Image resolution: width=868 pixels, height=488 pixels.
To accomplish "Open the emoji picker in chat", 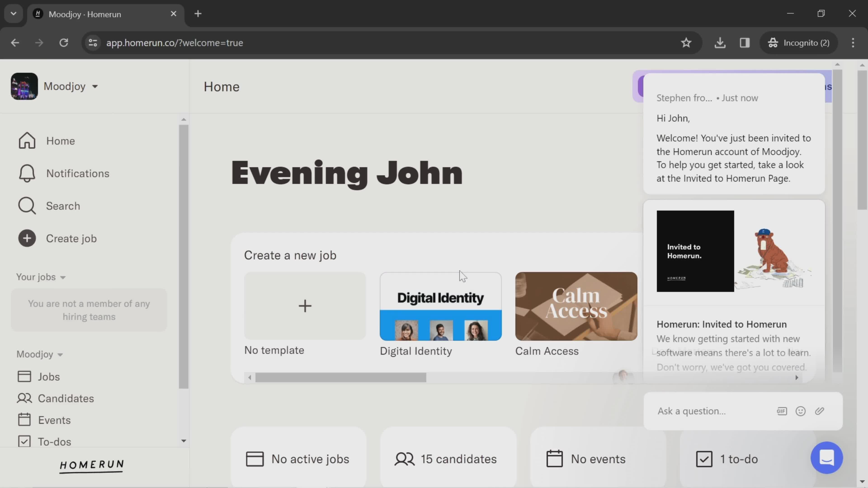I will (x=801, y=411).
